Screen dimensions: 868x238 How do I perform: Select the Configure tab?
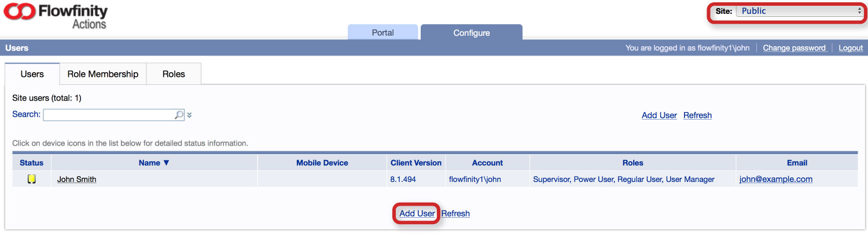472,32
